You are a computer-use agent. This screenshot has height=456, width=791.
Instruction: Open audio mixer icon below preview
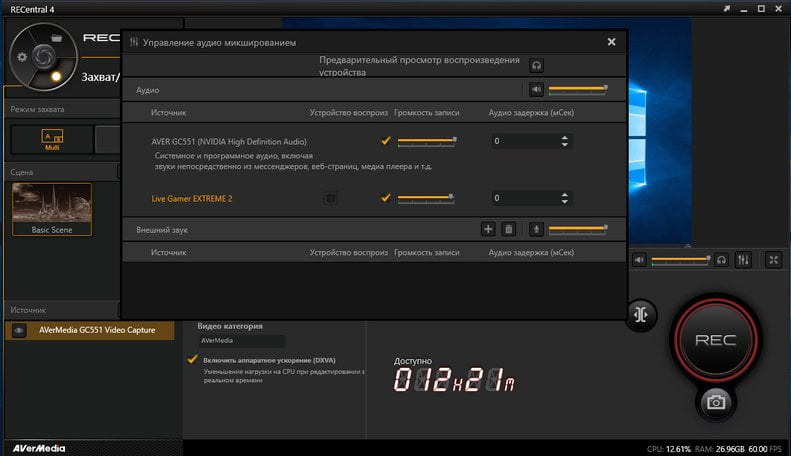coord(743,260)
